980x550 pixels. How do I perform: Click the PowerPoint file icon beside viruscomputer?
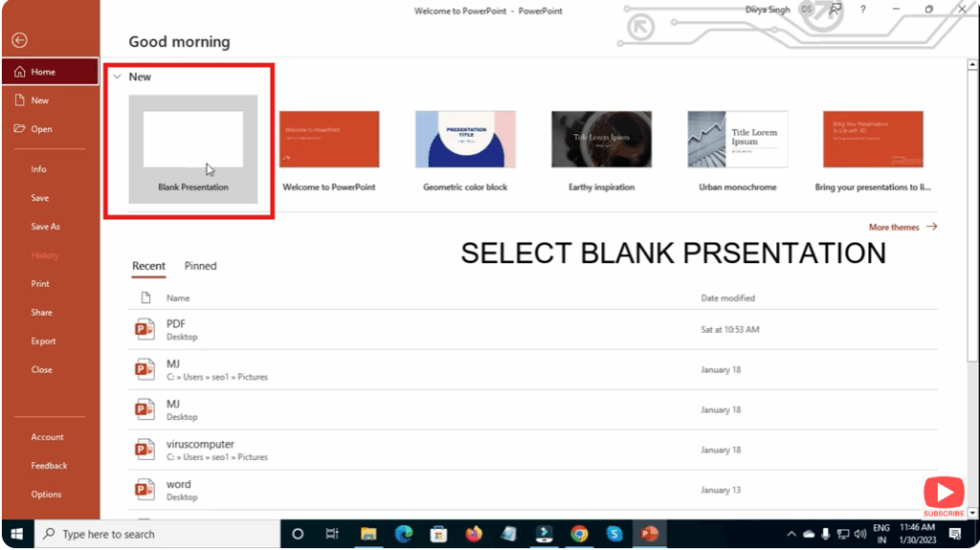[x=145, y=450]
